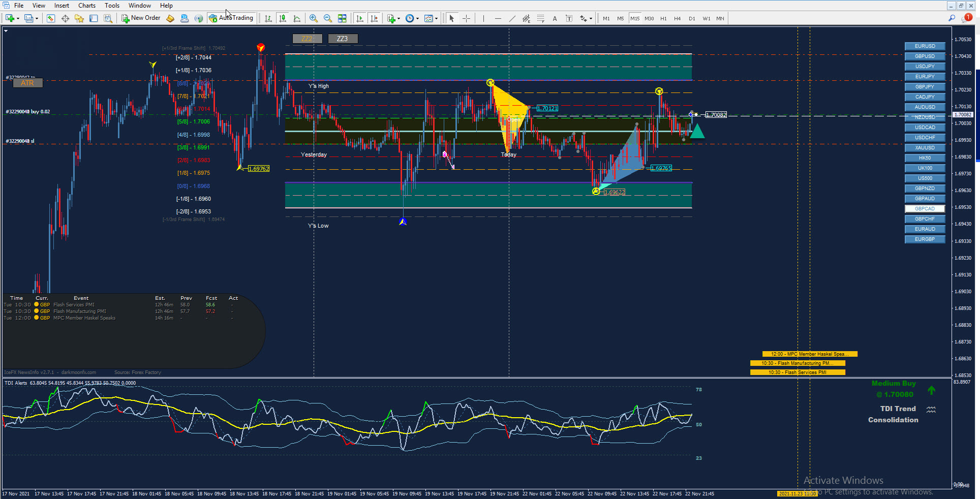Open the Charts menu
The height and width of the screenshot is (499, 980).
[x=86, y=6]
